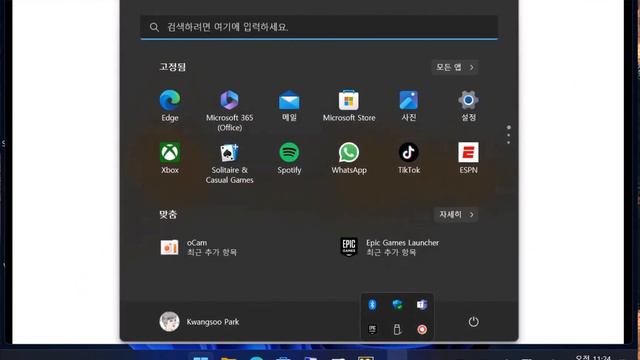The height and width of the screenshot is (360, 640).
Task: Open Solitaire & Casual Games
Action: [229, 163]
